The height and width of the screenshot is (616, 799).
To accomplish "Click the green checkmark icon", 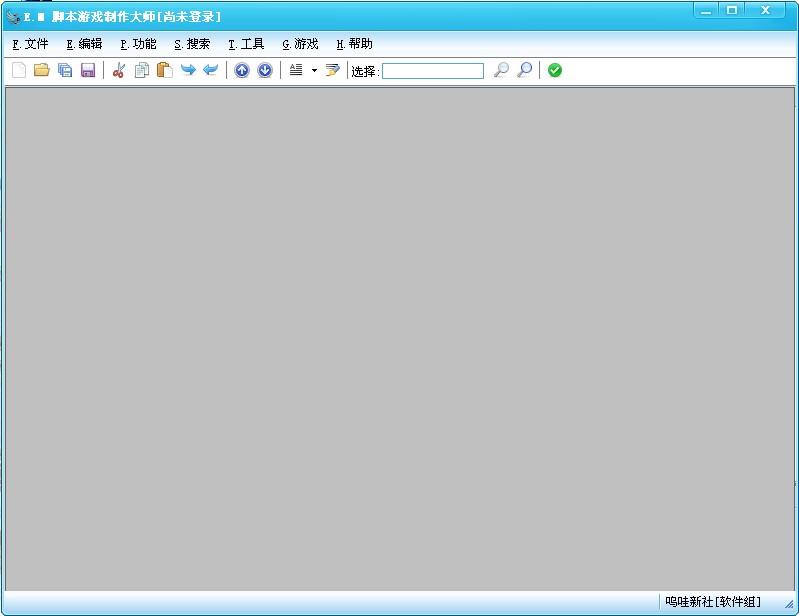I will pyautogui.click(x=555, y=70).
